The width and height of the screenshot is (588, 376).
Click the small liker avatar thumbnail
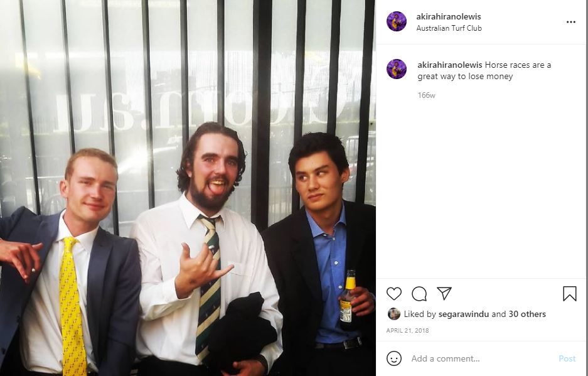[393, 314]
